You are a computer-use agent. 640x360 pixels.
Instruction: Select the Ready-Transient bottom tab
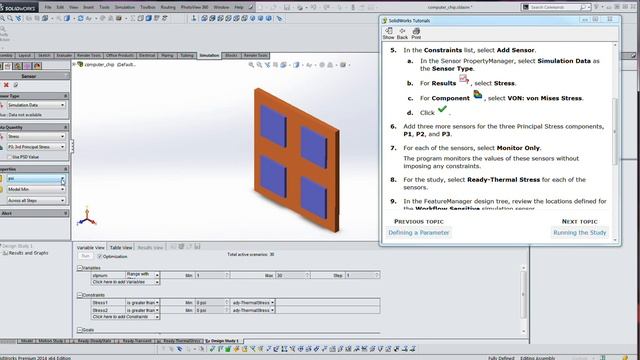coord(136,341)
